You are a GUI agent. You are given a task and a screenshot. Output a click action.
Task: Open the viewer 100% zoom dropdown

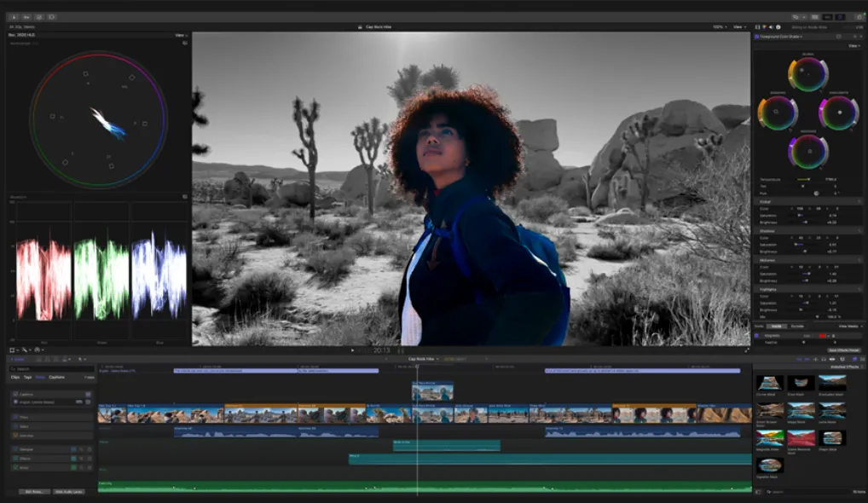click(x=720, y=27)
